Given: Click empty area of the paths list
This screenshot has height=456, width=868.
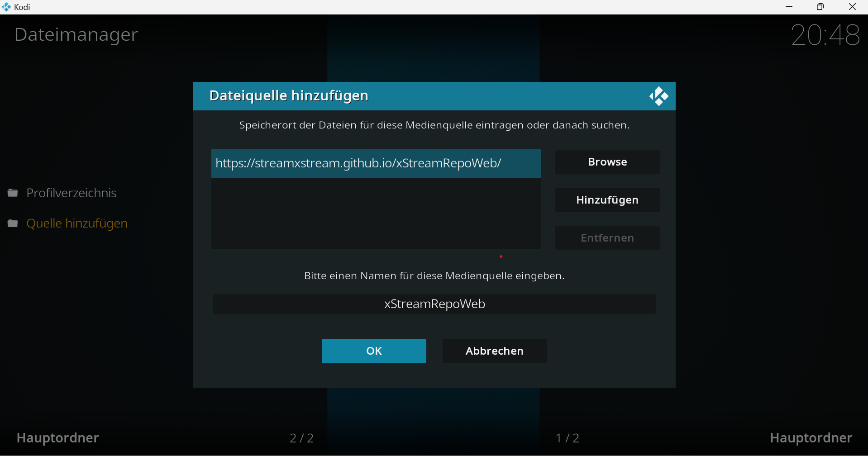Looking at the screenshot, I should [376, 214].
